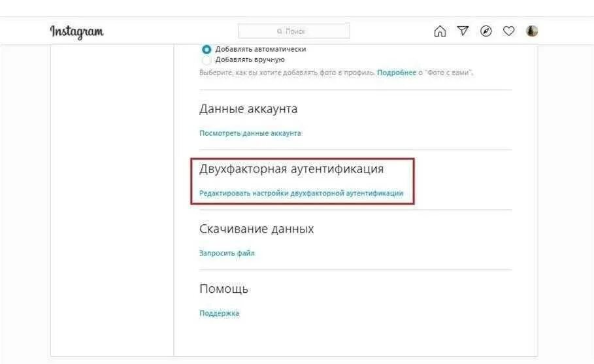Open the Instagram home feed icon
This screenshot has height=364, width=594.
pyautogui.click(x=440, y=31)
